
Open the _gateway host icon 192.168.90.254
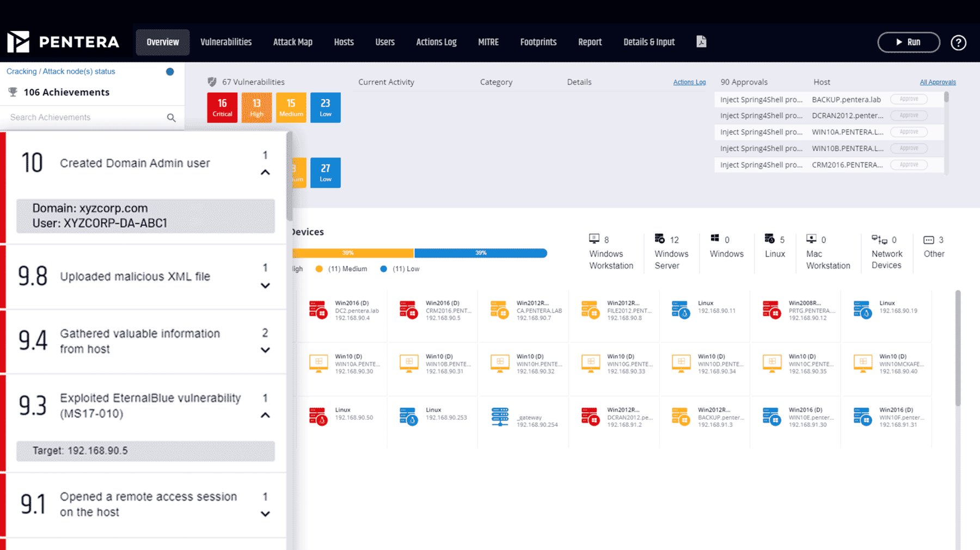click(500, 417)
